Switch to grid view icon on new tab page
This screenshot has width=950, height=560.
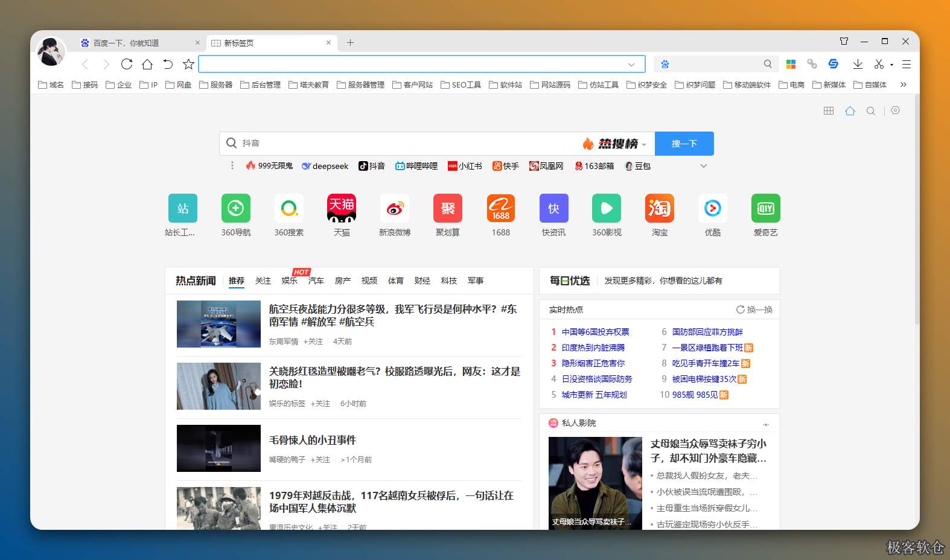click(829, 111)
